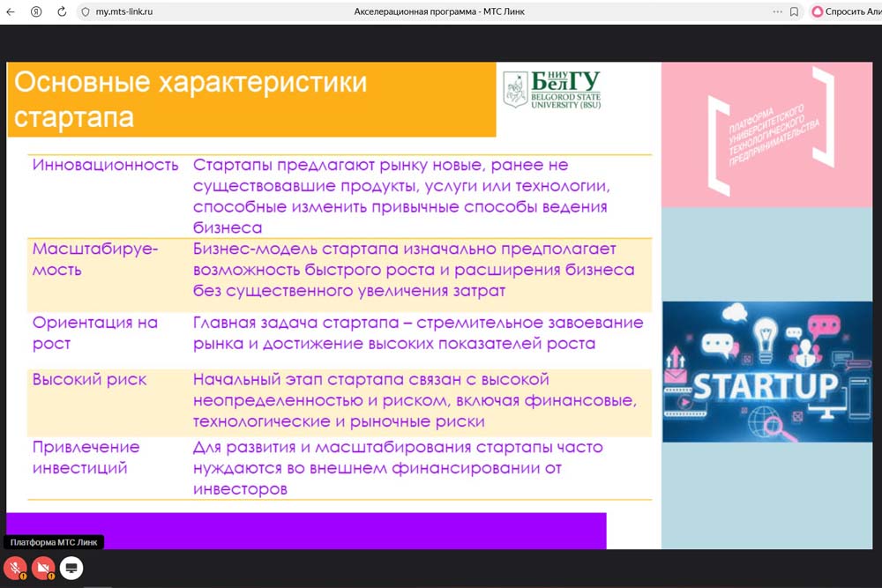Click the page title Акселерационная программа

439,12
